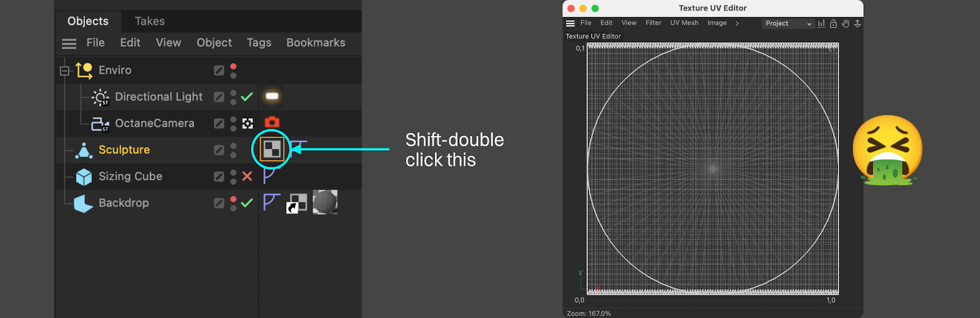Open the Project dropdown in UV Editor
Screen dimensions: 980x318
(788, 23)
